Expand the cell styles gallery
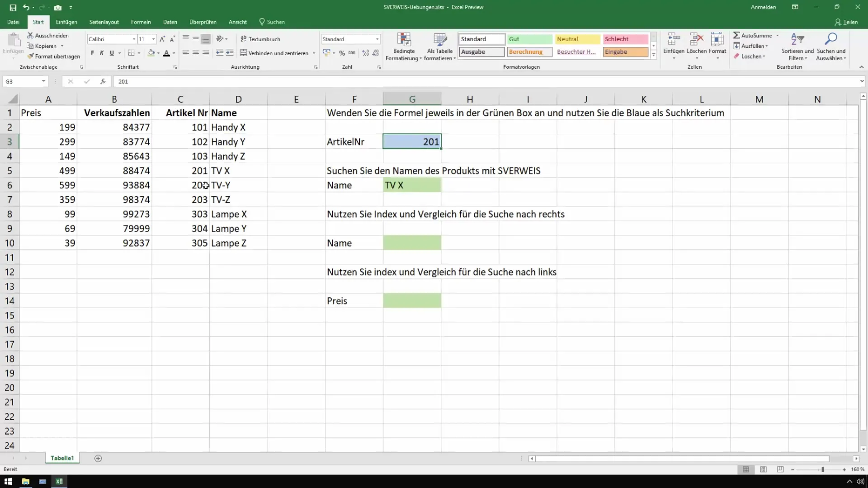 [x=654, y=55]
